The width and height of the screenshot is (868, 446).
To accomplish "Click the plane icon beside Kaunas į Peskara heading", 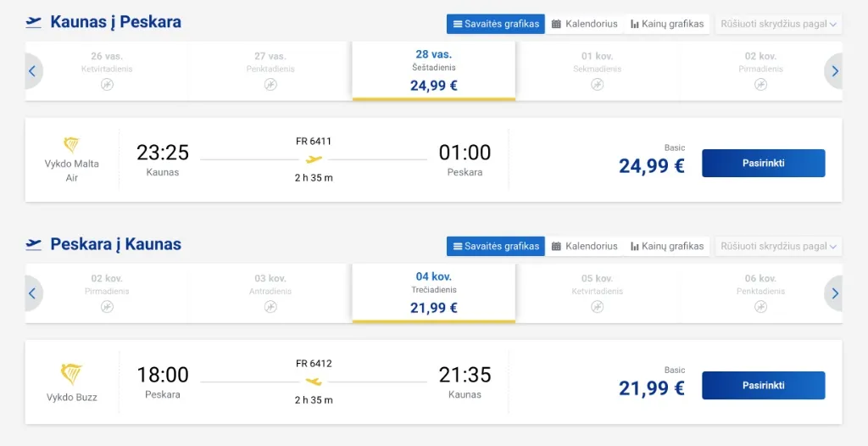I will (34, 22).
